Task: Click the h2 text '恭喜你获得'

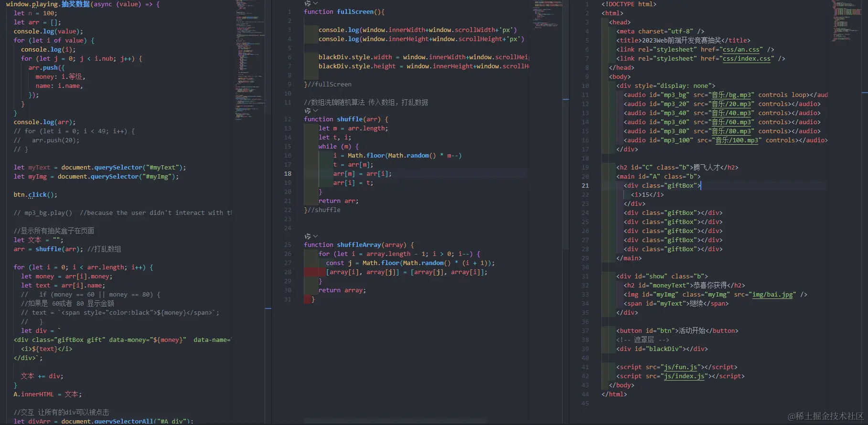Action: pos(710,286)
